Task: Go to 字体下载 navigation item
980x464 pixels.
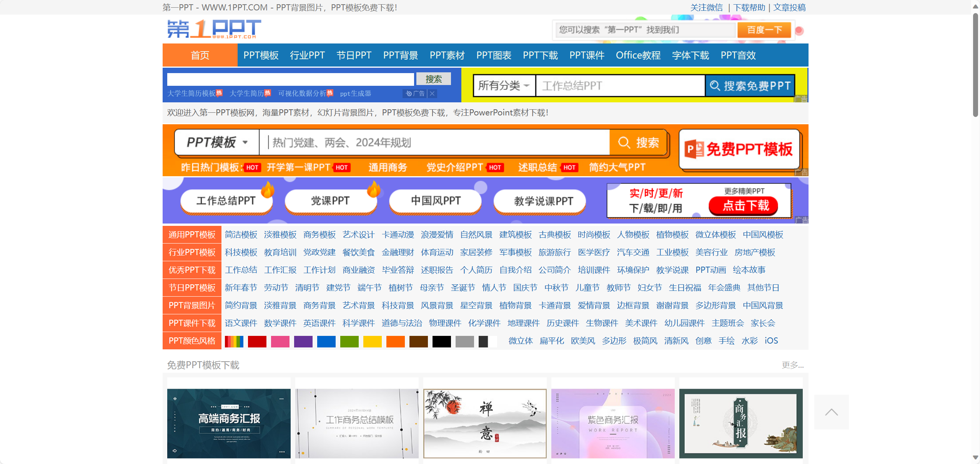Action: pyautogui.click(x=690, y=55)
